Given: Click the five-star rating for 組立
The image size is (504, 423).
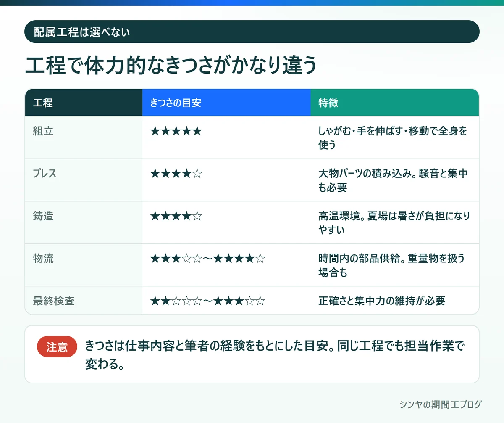Looking at the screenshot, I should tap(176, 131).
